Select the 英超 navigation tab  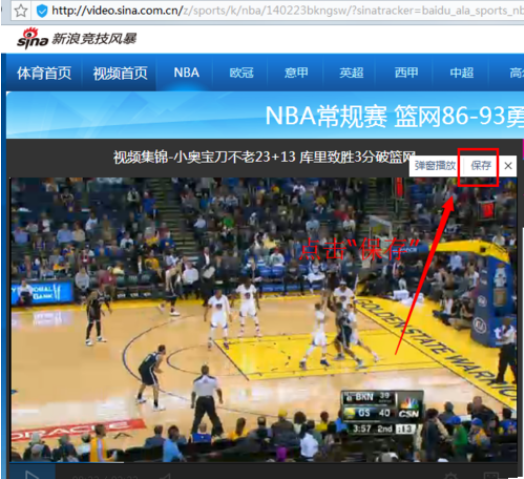[x=351, y=73]
